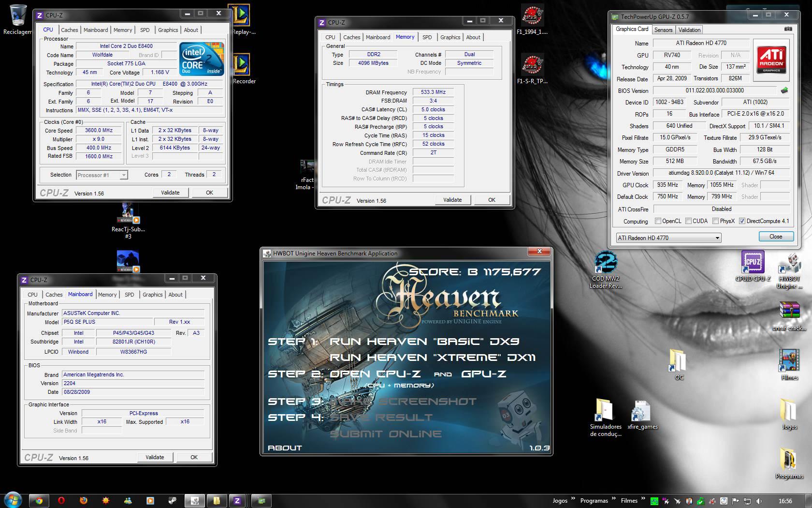Image resolution: width=812 pixels, height=508 pixels.
Task: Select the Programas folder on the desktop
Action: [x=789, y=464]
